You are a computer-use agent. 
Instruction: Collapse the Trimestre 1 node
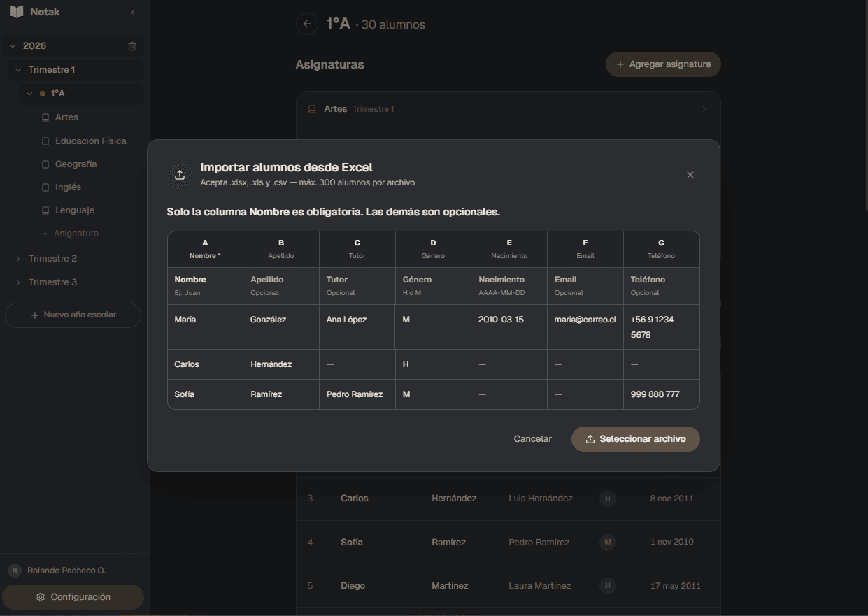tap(18, 70)
